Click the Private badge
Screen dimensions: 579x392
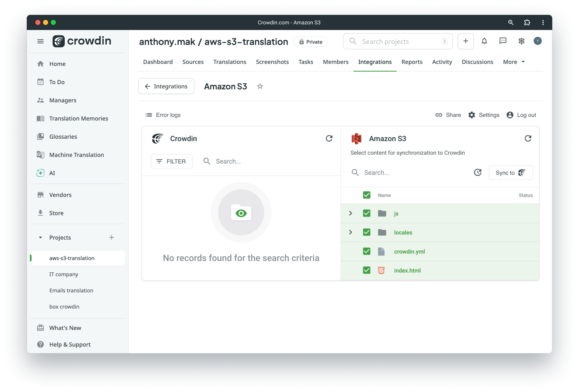click(311, 42)
